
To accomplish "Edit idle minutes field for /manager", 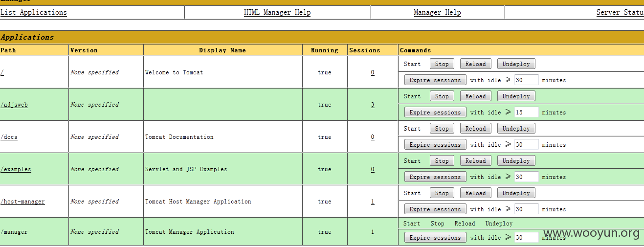I will [526, 238].
